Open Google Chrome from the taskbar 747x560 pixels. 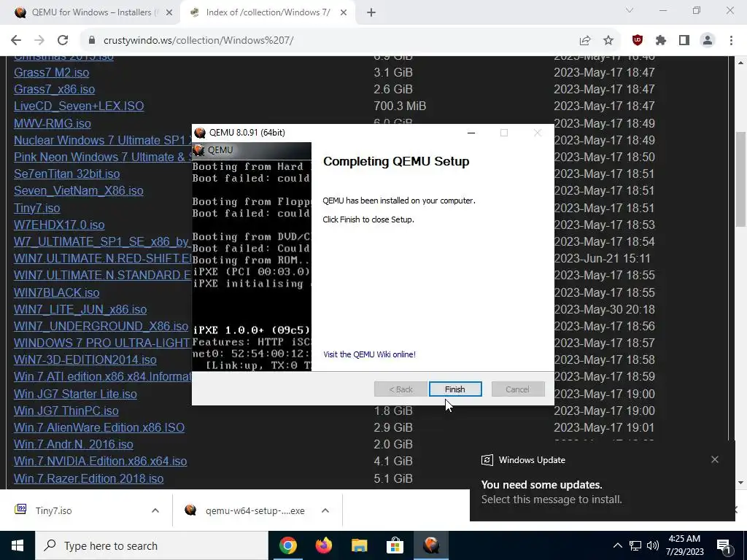(x=287, y=545)
